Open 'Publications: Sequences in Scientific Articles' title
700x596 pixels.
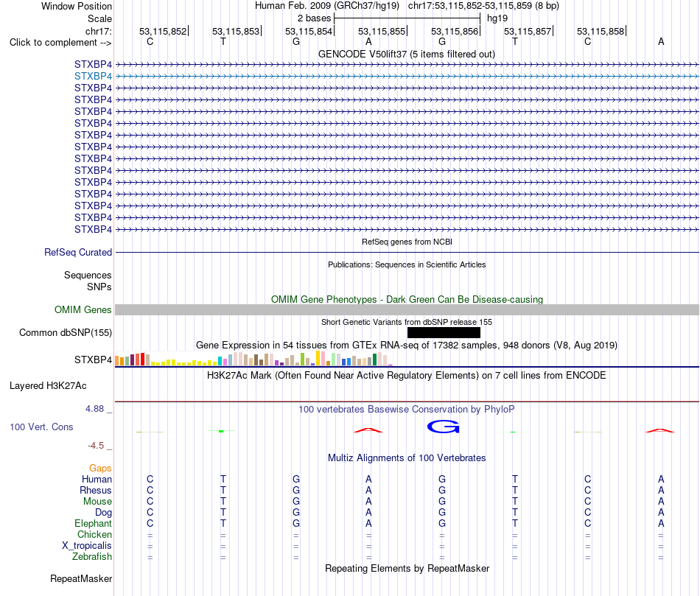pyautogui.click(x=407, y=264)
